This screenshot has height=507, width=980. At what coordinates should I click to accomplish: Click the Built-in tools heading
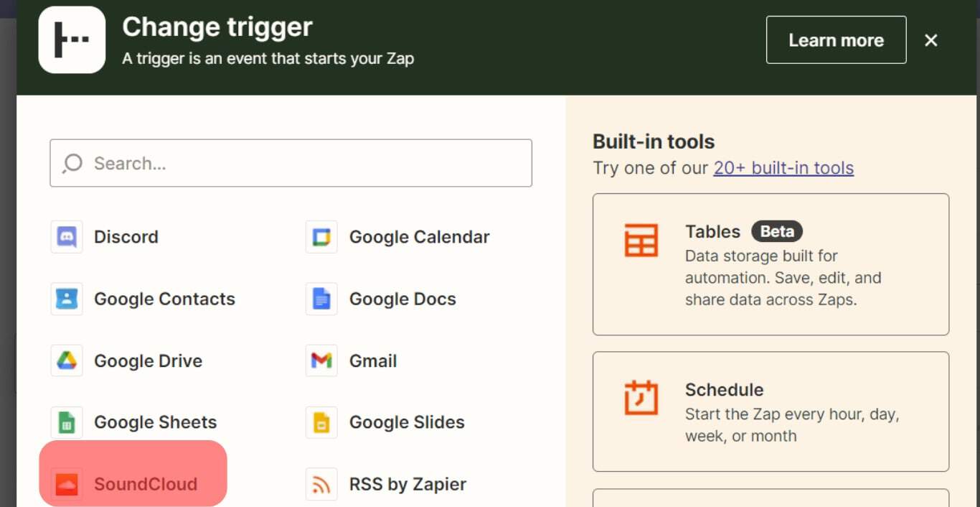654,141
